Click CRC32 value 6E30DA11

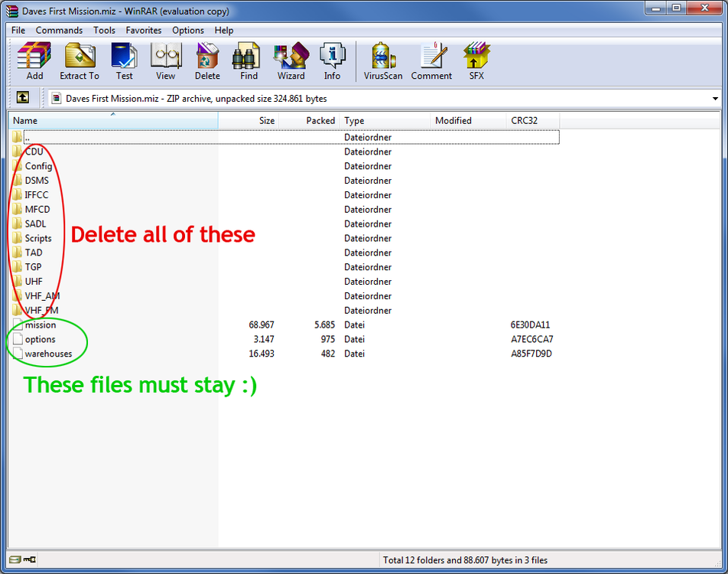point(530,325)
